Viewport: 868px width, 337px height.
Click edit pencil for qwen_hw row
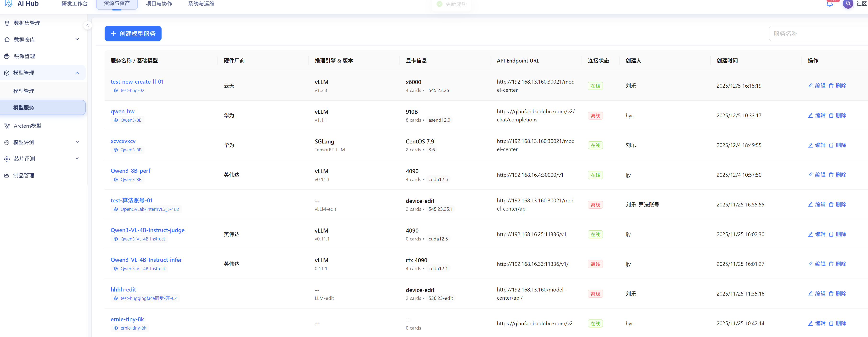tap(810, 115)
